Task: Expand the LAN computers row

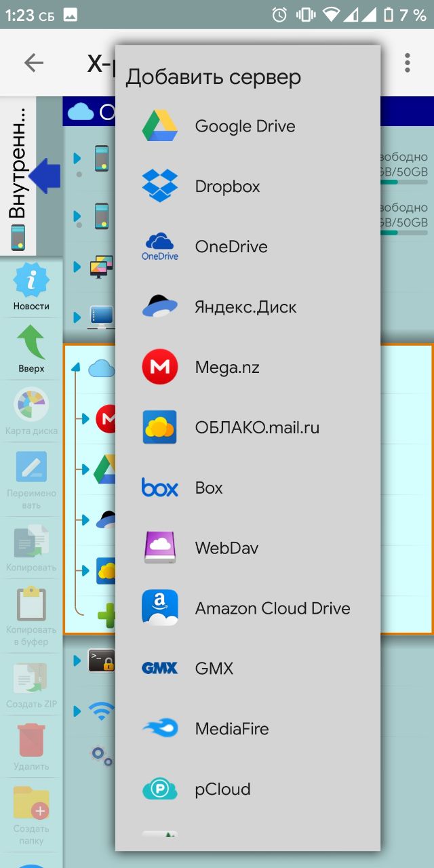Action: (x=77, y=267)
